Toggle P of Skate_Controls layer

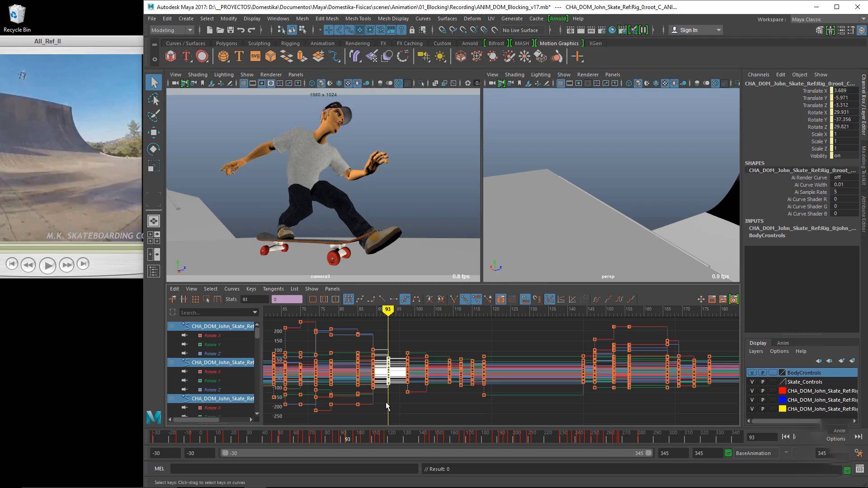point(763,382)
